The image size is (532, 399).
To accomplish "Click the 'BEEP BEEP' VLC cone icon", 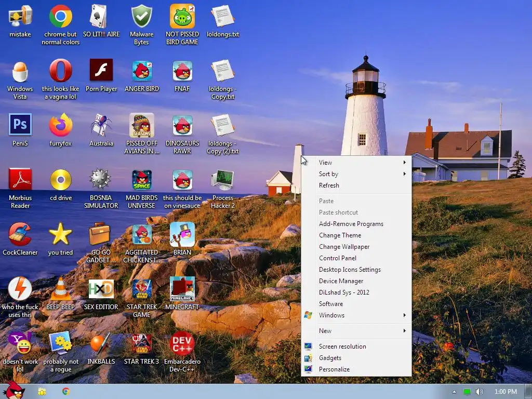I will coord(60,289).
